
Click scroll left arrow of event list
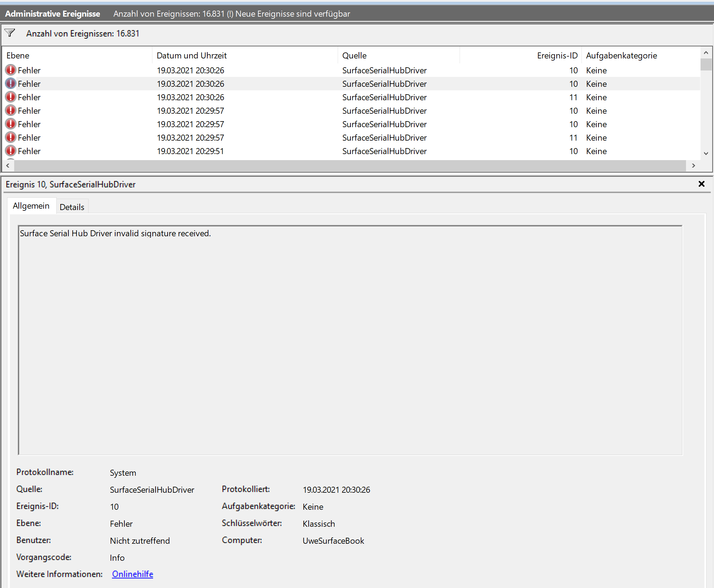pos(8,165)
